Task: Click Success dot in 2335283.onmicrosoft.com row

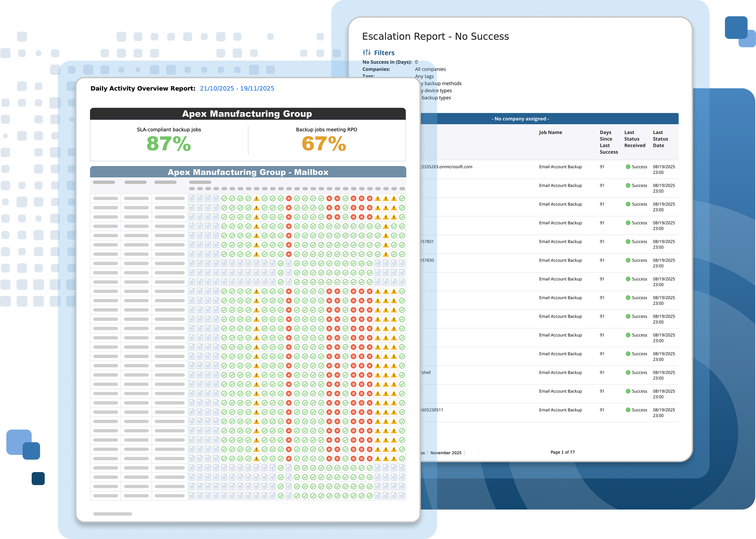Action: point(628,167)
